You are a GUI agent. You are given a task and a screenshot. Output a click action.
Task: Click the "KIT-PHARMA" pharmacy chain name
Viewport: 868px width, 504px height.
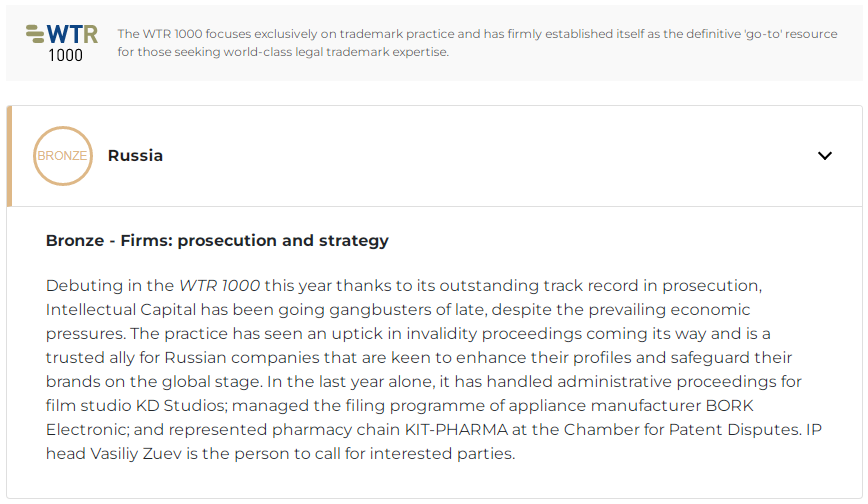coord(456,430)
